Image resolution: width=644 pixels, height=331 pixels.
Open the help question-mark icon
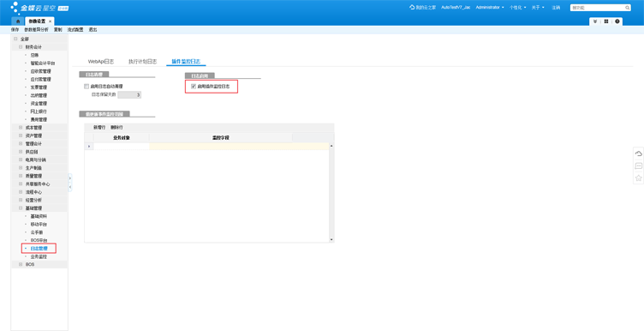pyautogui.click(x=617, y=21)
